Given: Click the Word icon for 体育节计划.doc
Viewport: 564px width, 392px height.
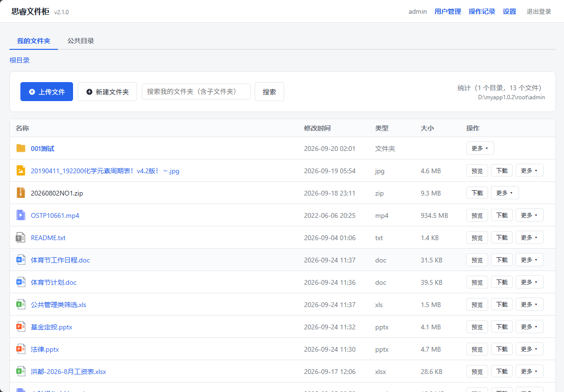Looking at the screenshot, I should (21, 282).
